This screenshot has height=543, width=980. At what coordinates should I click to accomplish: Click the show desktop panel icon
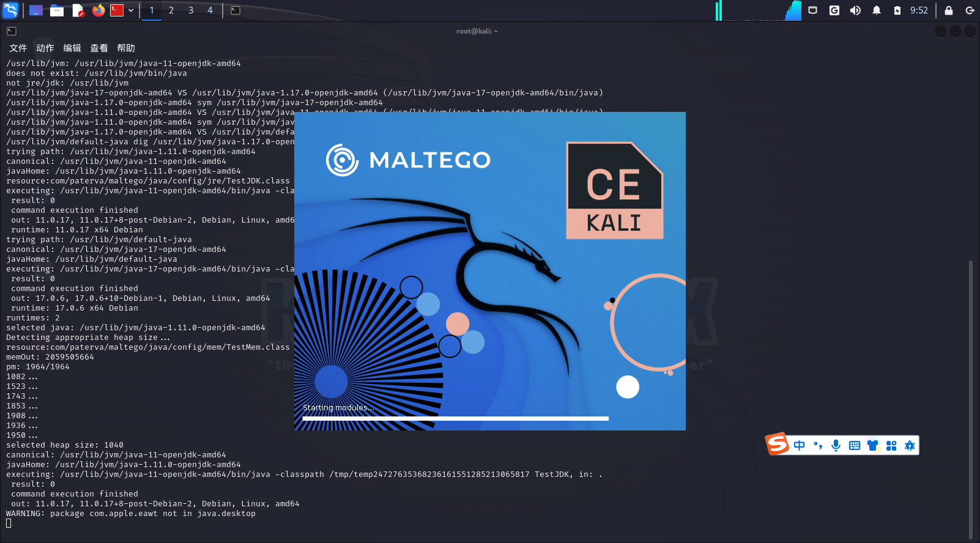(36, 10)
